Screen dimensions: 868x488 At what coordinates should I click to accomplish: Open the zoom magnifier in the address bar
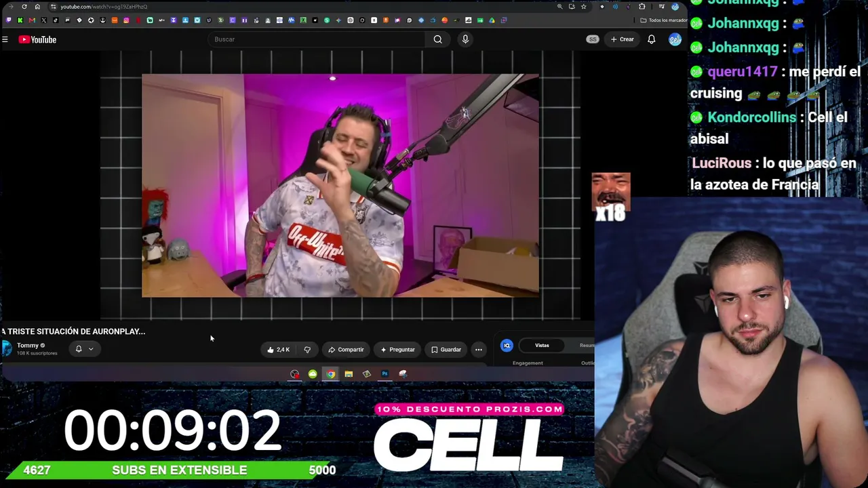(x=559, y=7)
